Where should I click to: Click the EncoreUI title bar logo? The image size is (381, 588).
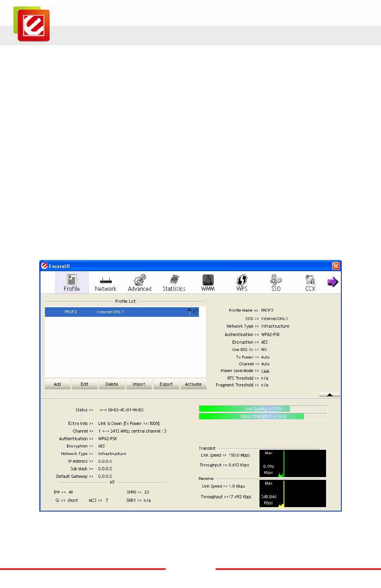(45, 266)
